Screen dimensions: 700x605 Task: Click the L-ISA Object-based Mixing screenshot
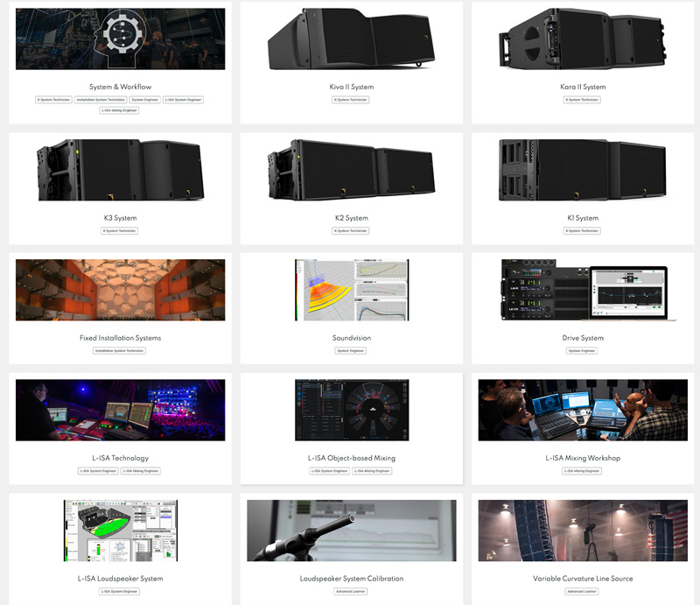[352, 410]
